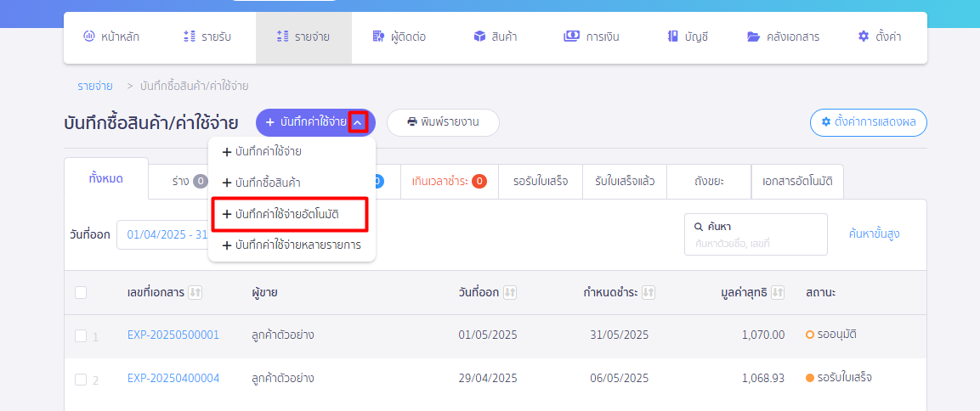Open the วันที่ออก date range picker
The image size is (980, 411).
tap(162, 235)
